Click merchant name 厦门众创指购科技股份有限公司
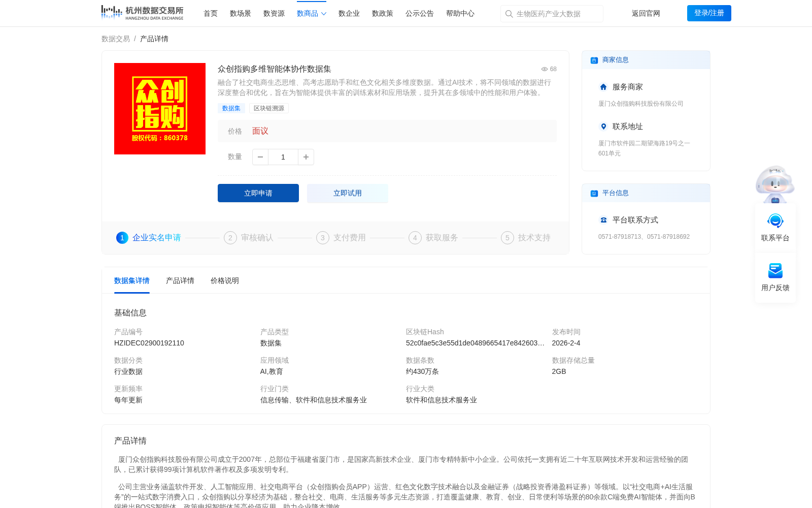The image size is (812, 508). pos(641,104)
